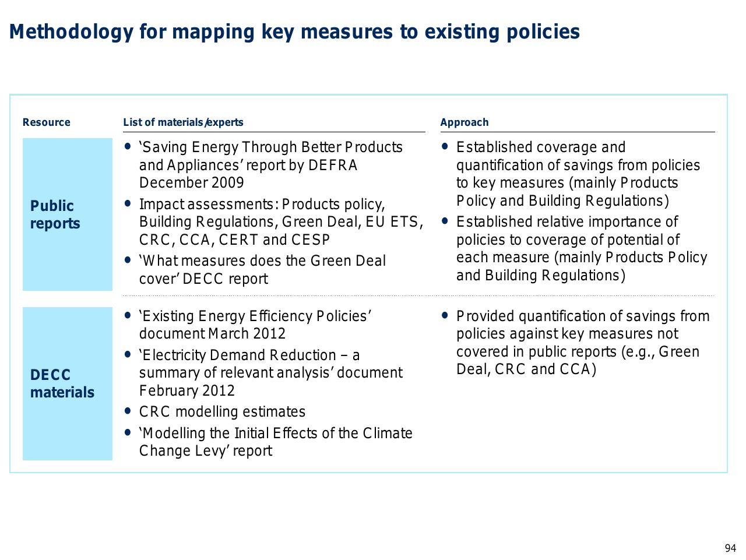746x560 pixels.
Task: Click the text "cover' DECC report"
Action: click(x=203, y=279)
